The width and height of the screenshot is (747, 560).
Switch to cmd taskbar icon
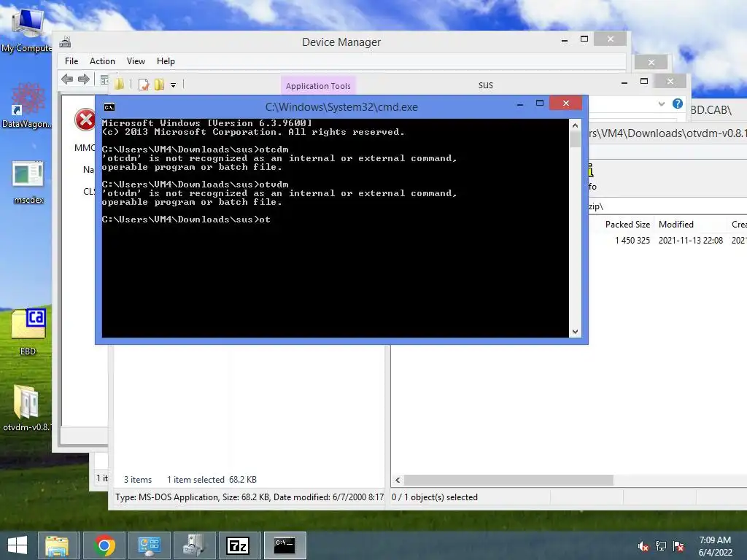(285, 545)
